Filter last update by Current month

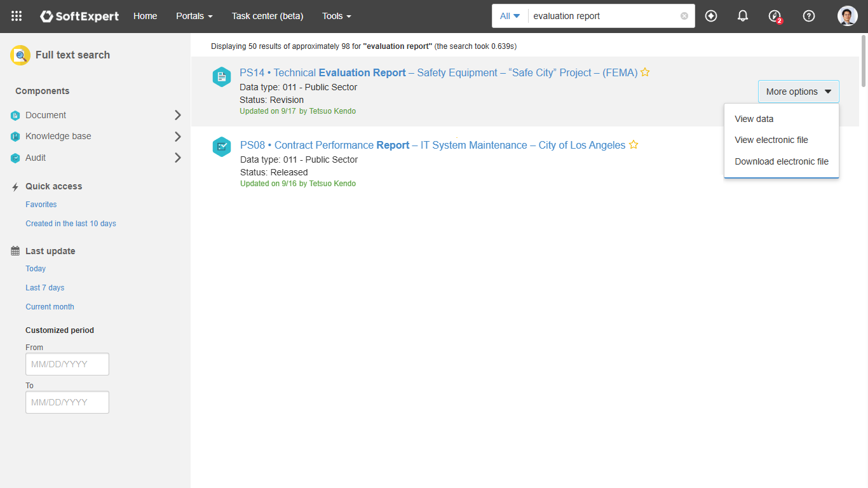pos(50,307)
